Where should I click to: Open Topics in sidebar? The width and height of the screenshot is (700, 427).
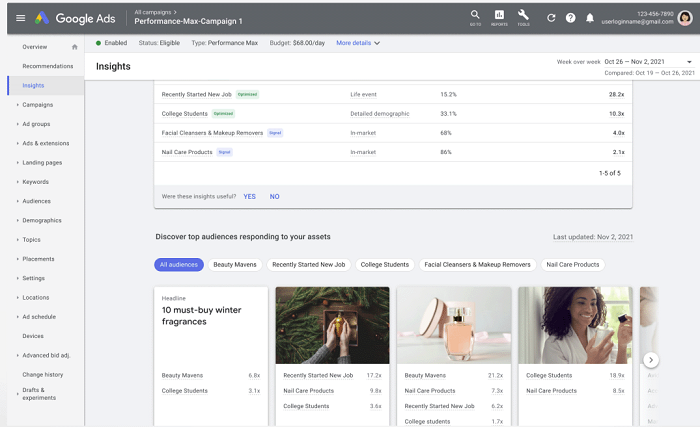pyautogui.click(x=31, y=239)
